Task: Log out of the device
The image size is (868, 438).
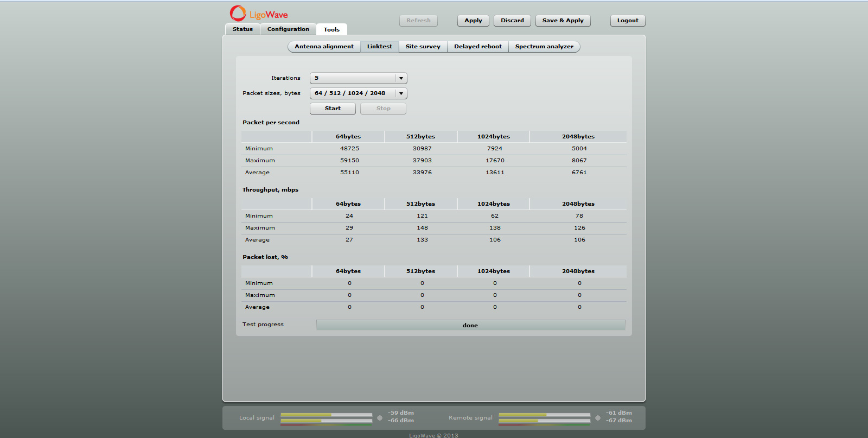Action: (x=628, y=21)
